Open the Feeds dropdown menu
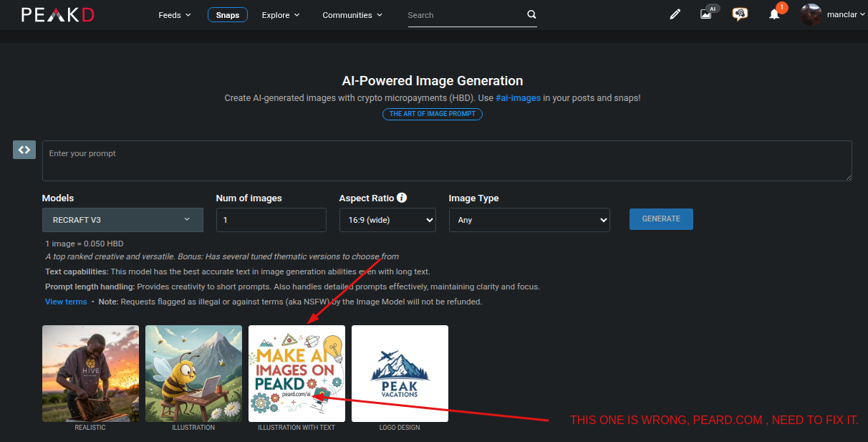The width and height of the screenshot is (868, 442). (175, 15)
